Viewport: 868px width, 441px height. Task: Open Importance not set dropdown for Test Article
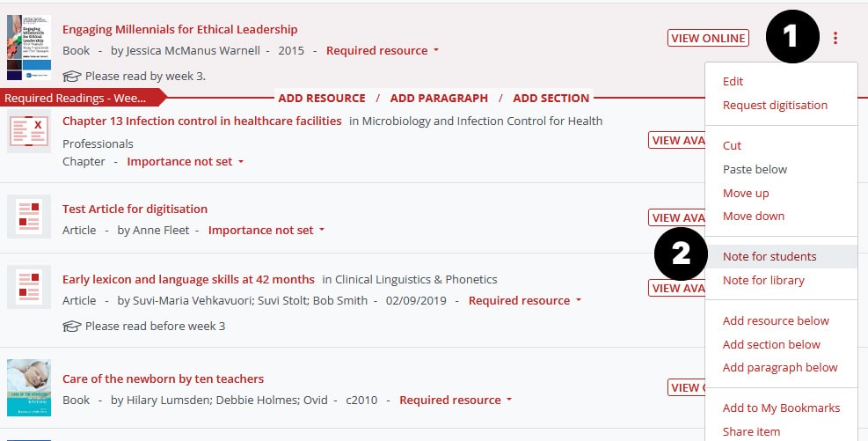pyautogui.click(x=266, y=231)
